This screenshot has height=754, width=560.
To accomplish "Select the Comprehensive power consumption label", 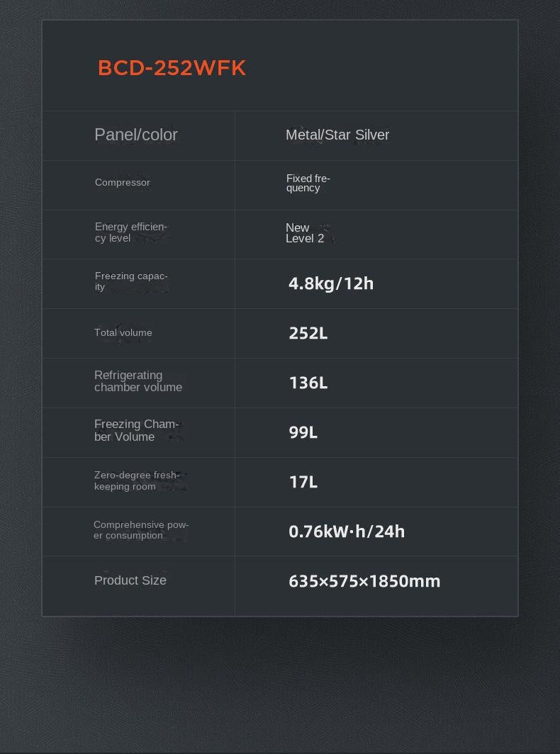I will pyautogui.click(x=141, y=530).
